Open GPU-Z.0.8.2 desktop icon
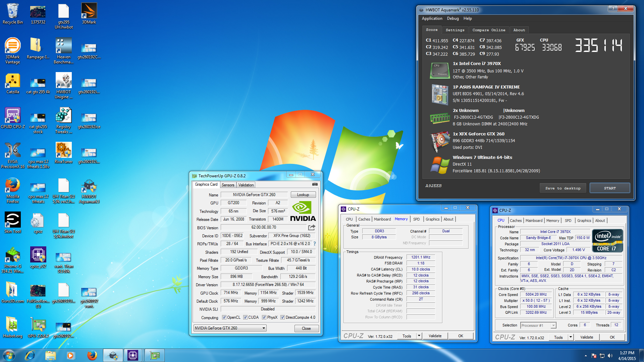The width and height of the screenshot is (644, 362). (38, 327)
